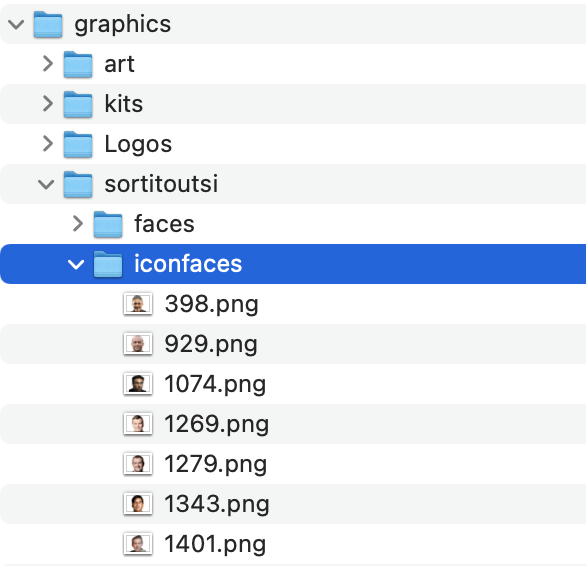This screenshot has height=566, width=586.
Task: Expand the kits folder chevron
Action: click(x=47, y=104)
